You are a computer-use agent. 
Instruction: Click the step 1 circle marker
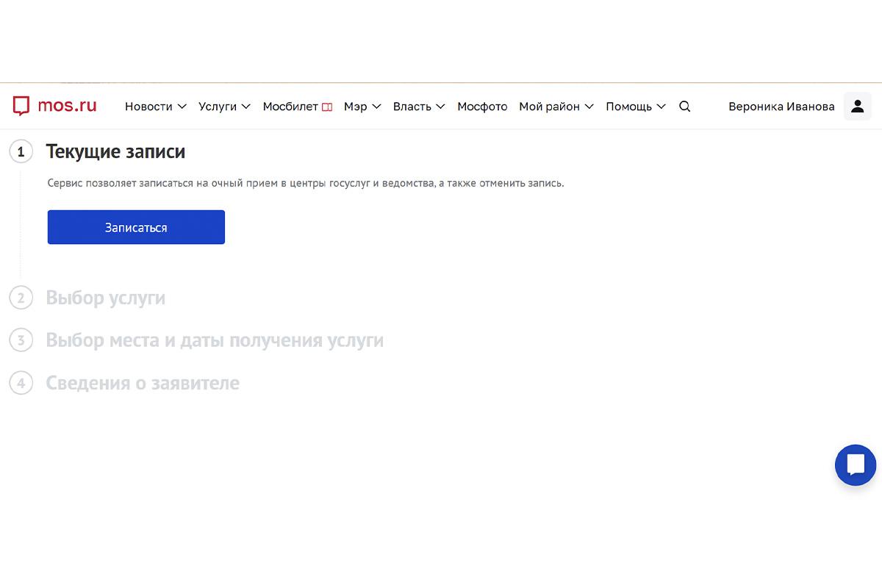tap(21, 152)
